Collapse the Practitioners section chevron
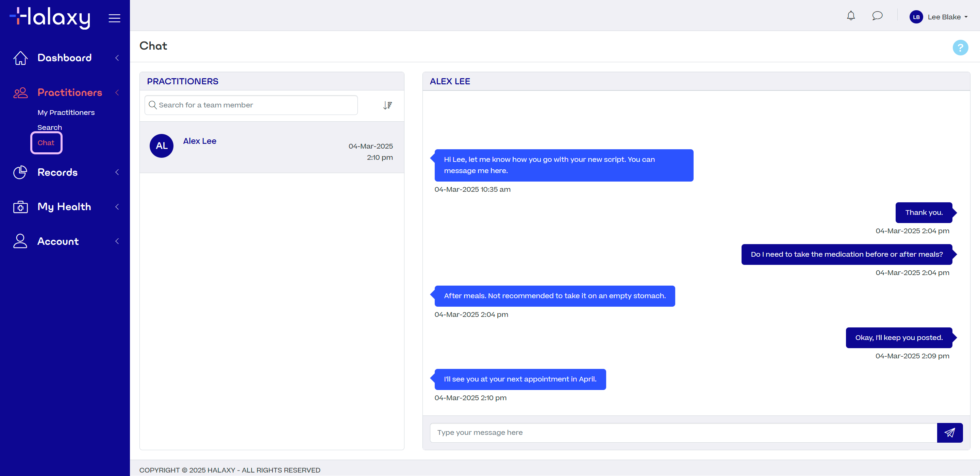Image resolution: width=980 pixels, height=476 pixels. click(x=117, y=92)
